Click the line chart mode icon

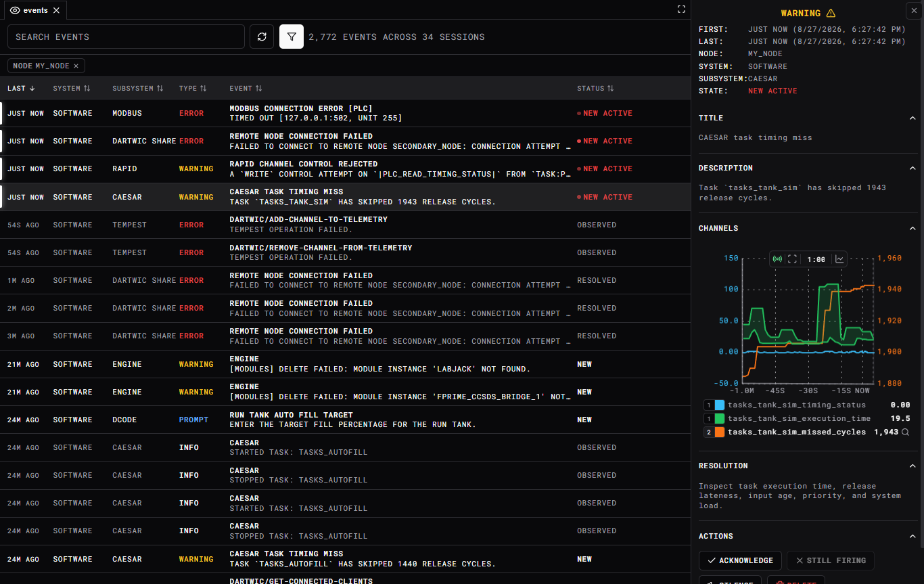coord(839,259)
